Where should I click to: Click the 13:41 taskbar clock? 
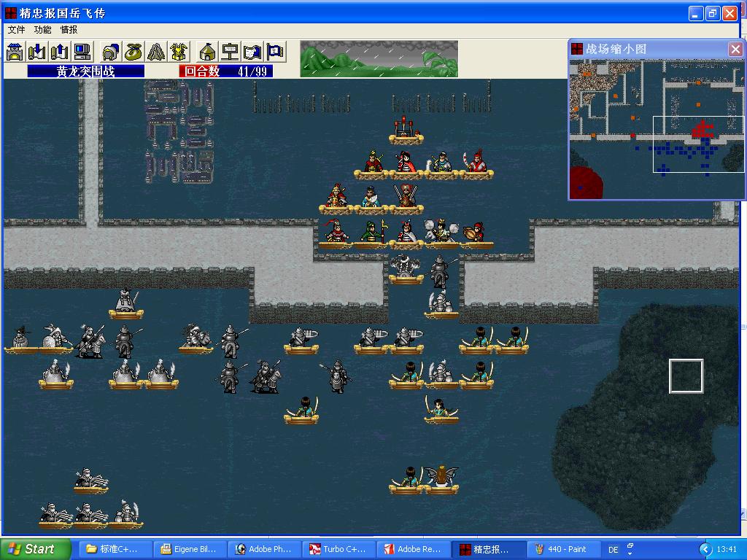[727, 549]
